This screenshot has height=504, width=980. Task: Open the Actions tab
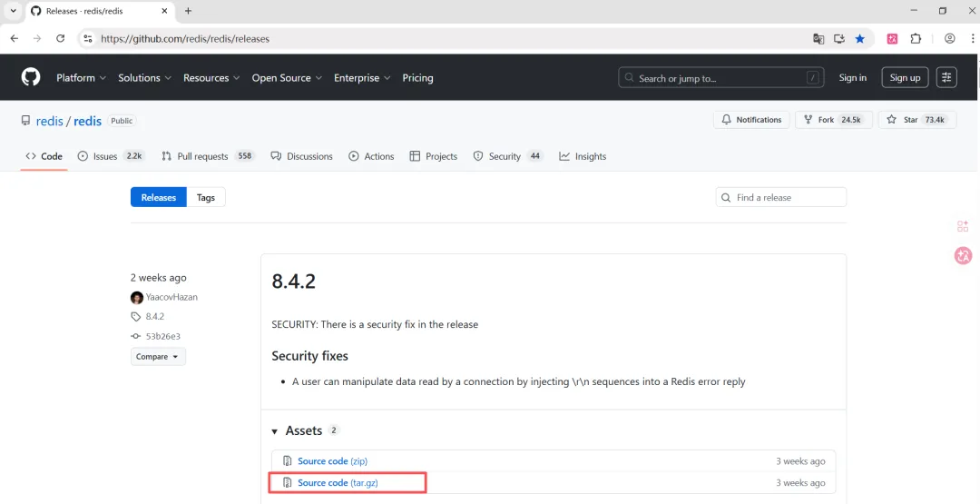(x=371, y=156)
